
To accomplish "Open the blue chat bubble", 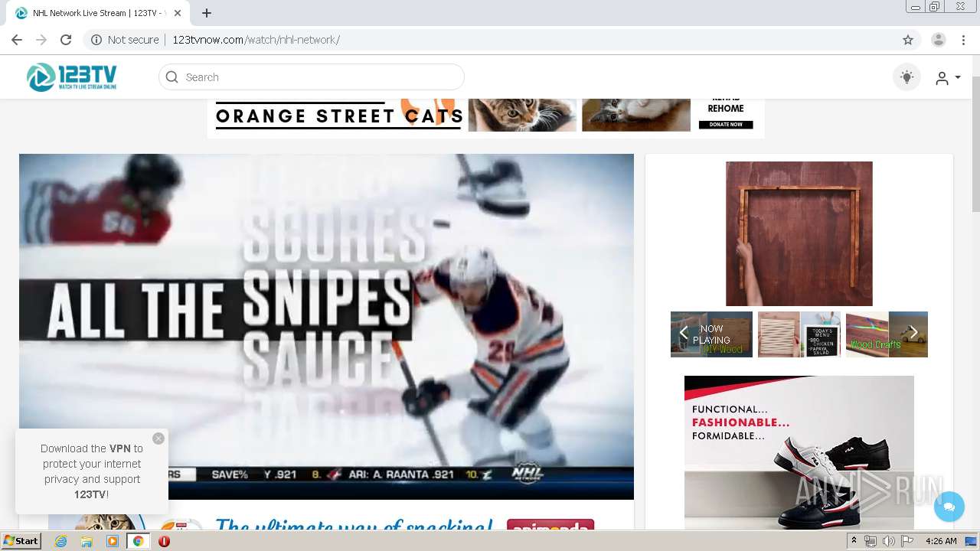I will [x=949, y=507].
